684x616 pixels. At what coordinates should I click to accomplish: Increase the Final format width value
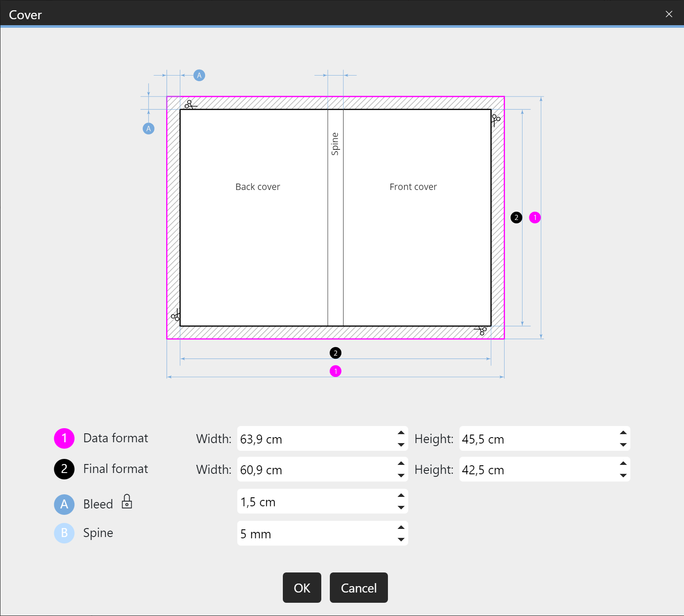[401, 464]
